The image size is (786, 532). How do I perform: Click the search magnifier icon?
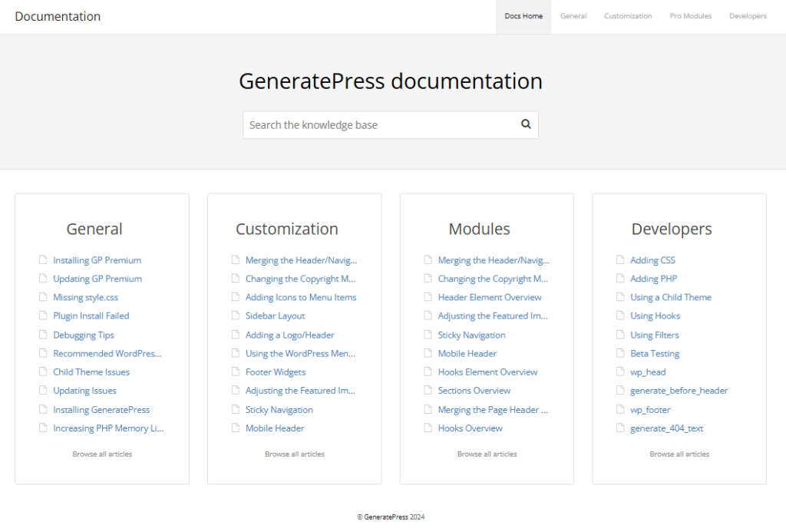click(526, 124)
